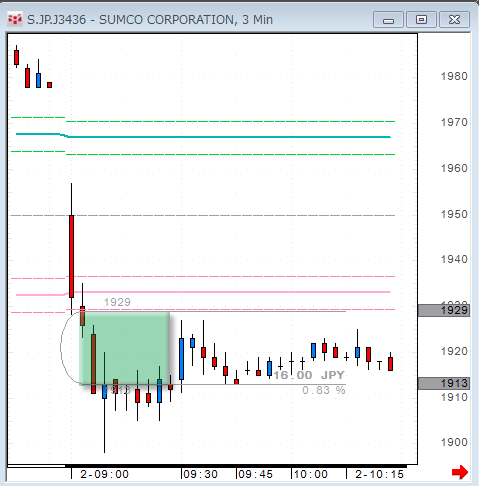
Task: Click the green measurement rectangle
Action: point(124,348)
